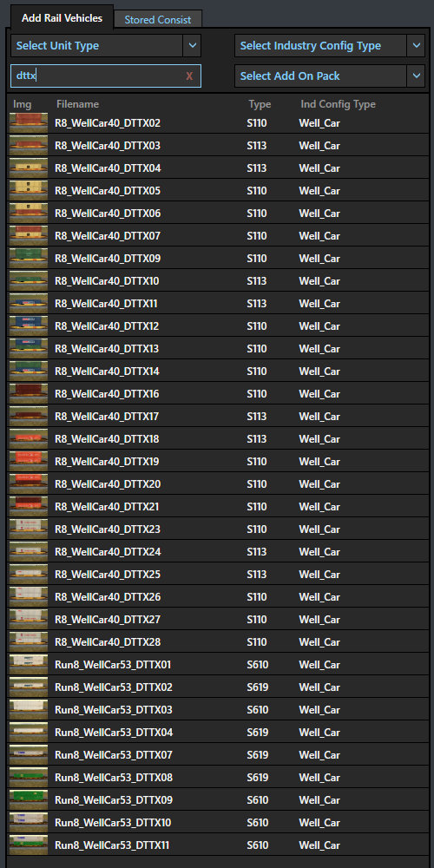Click S113 type in the DTTX03 row
Screen dimensions: 434x868
(x=257, y=146)
